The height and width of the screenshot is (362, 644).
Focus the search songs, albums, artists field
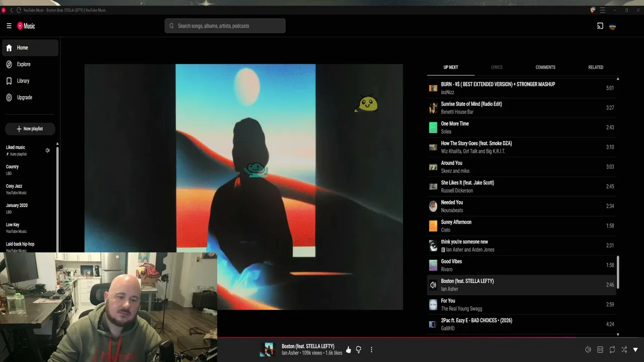[x=225, y=26]
